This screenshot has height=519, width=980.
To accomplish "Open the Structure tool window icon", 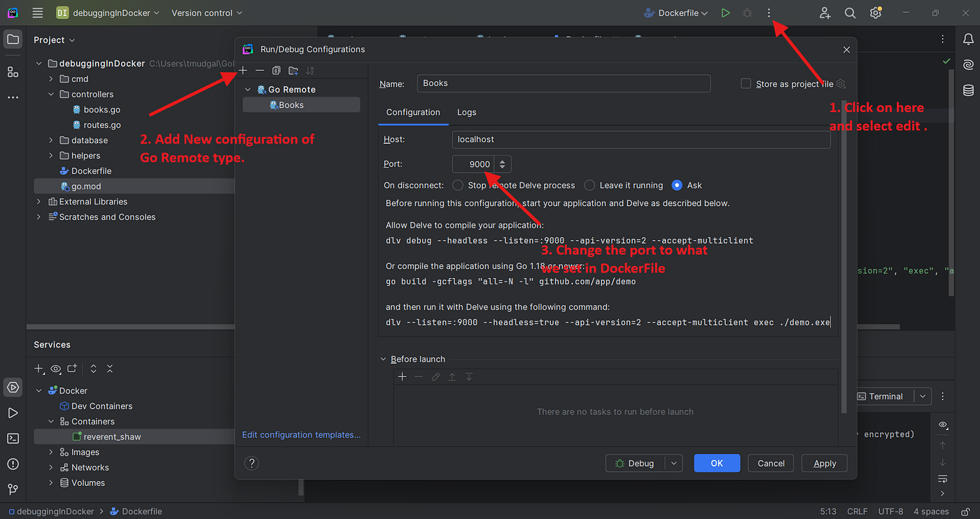I will (x=13, y=71).
